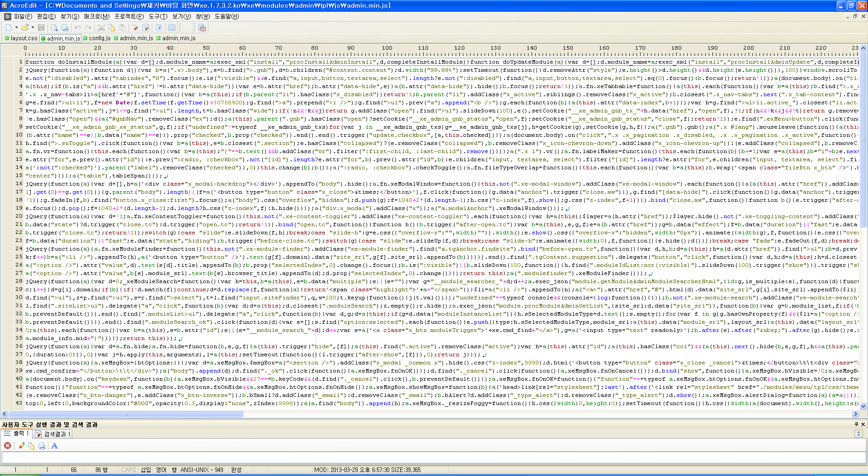The width and height of the screenshot is (868, 476).
Task: Click the Find flashlight icon in toolbar
Action: point(135,28)
